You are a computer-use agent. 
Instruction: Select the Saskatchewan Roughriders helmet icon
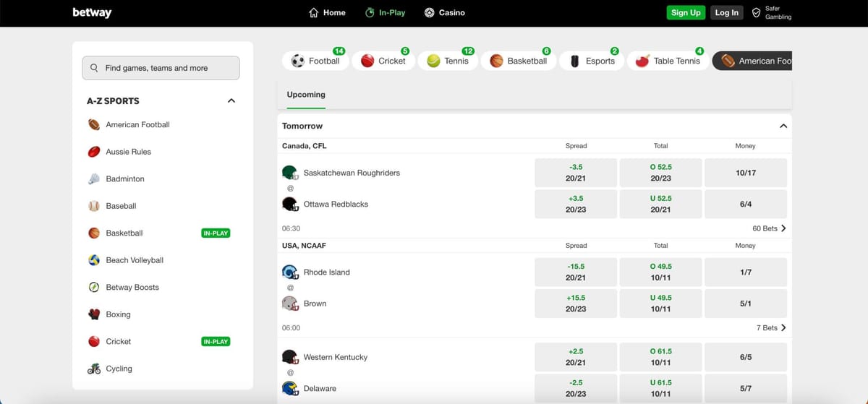click(x=290, y=173)
